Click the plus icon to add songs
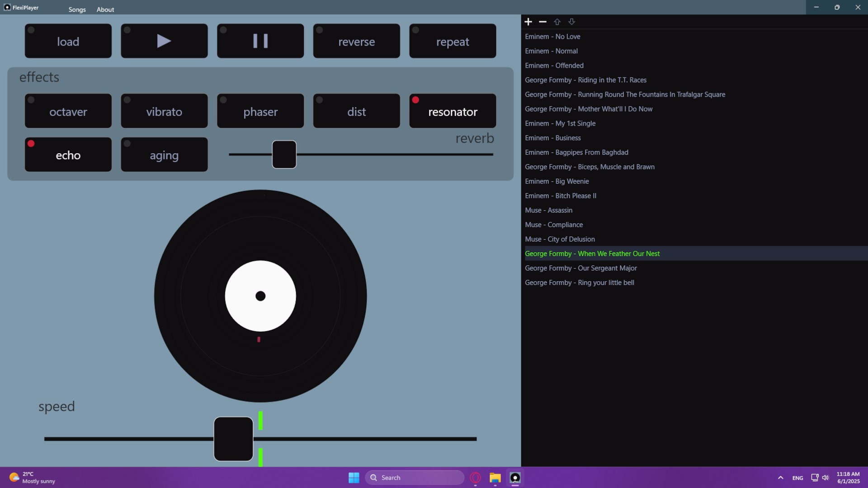 pyautogui.click(x=528, y=22)
